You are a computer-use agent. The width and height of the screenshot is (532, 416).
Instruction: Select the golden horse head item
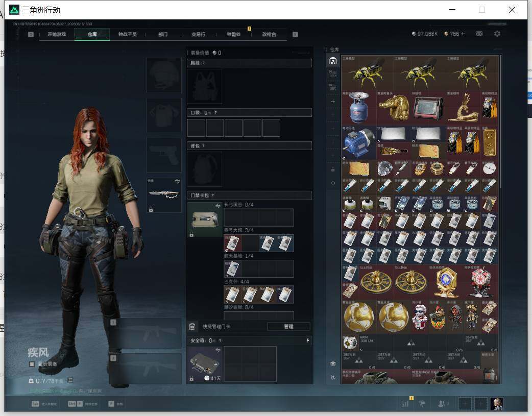pos(394,108)
